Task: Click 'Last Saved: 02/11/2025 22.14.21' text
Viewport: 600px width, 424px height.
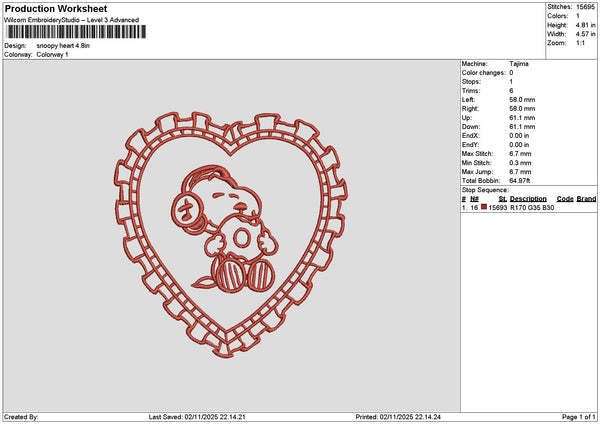Action: [197, 417]
